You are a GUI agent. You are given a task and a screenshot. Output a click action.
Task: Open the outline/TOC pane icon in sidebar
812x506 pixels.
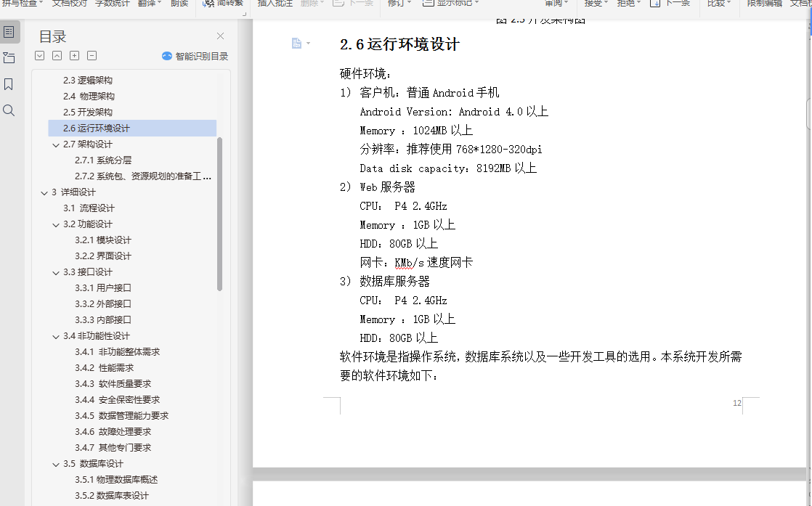[x=9, y=32]
